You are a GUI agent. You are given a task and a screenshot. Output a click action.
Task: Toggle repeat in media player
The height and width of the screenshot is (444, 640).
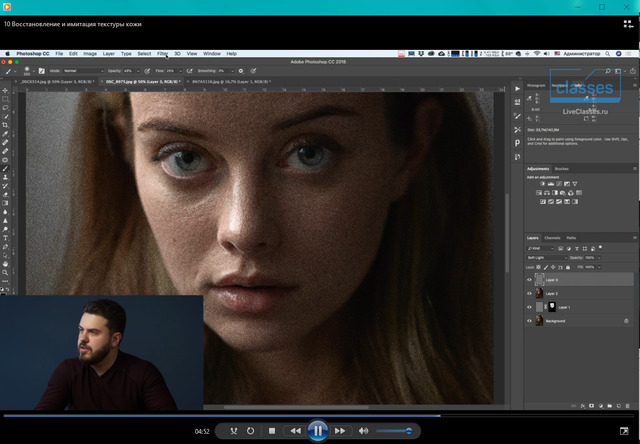coord(251,431)
